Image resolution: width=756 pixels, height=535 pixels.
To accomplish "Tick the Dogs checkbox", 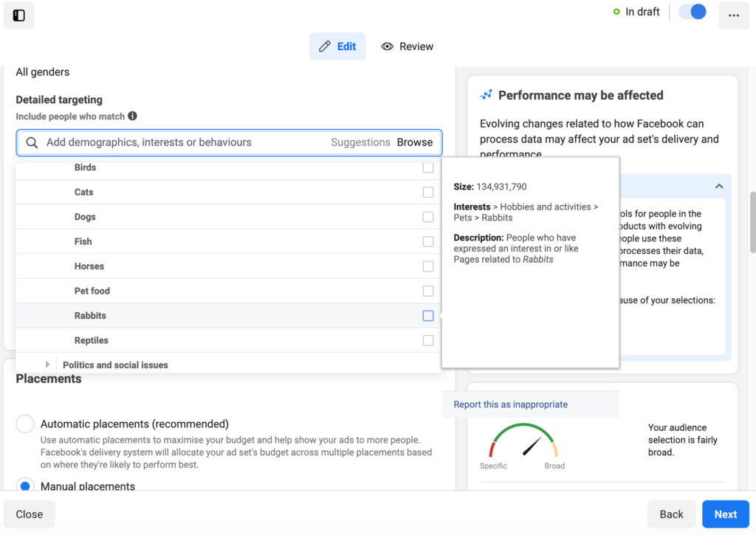I will (x=428, y=217).
